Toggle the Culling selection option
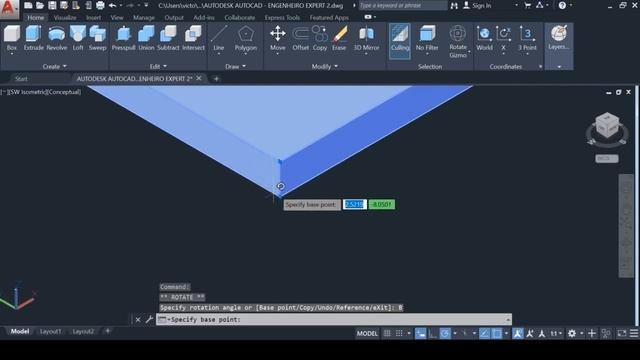 click(400, 41)
